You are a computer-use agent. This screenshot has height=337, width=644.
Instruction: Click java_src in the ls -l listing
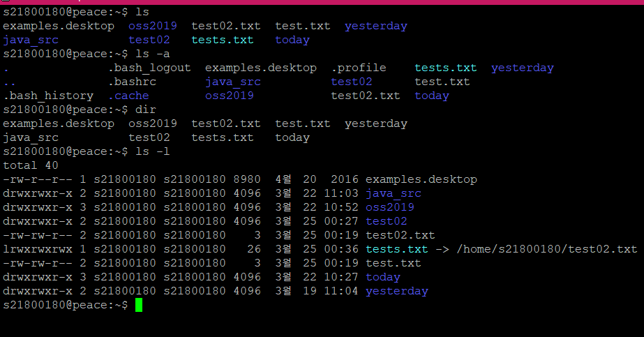coord(393,193)
